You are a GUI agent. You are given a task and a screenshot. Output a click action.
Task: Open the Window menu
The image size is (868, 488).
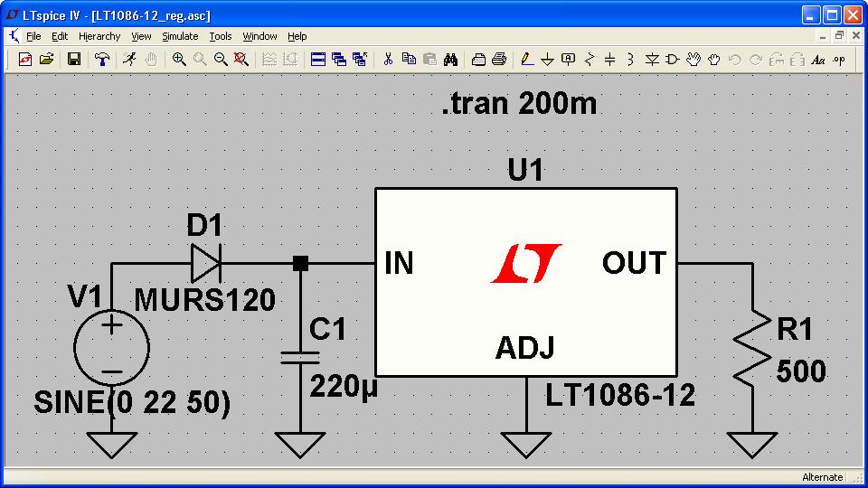click(259, 36)
